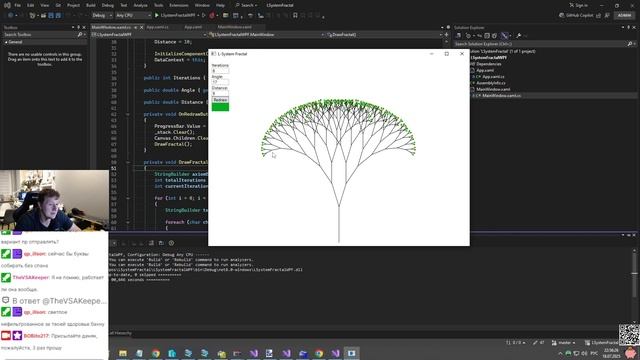Select MainWindow.xaml in Solution Explorer

click(493, 89)
